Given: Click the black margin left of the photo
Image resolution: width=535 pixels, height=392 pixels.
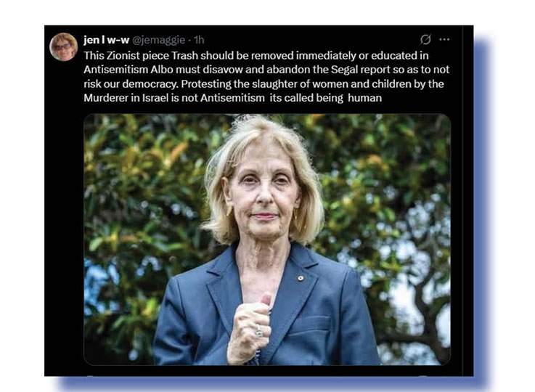Looking at the screenshot, I should tap(64, 239).
